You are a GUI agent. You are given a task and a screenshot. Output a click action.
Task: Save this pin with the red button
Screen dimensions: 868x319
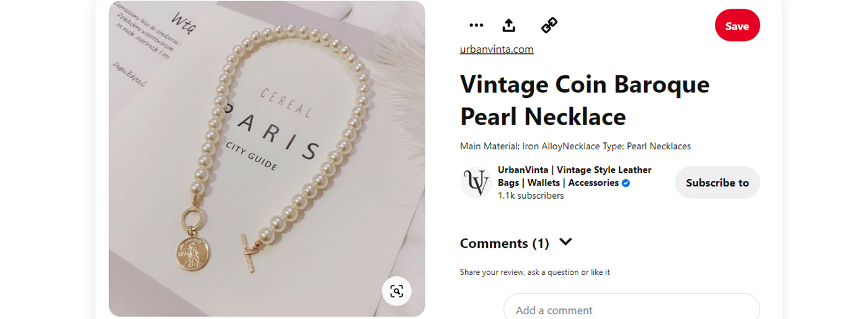737,26
